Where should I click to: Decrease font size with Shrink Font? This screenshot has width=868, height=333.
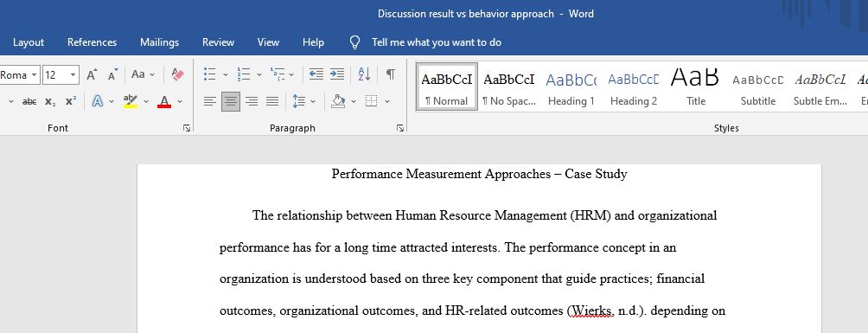[x=113, y=74]
